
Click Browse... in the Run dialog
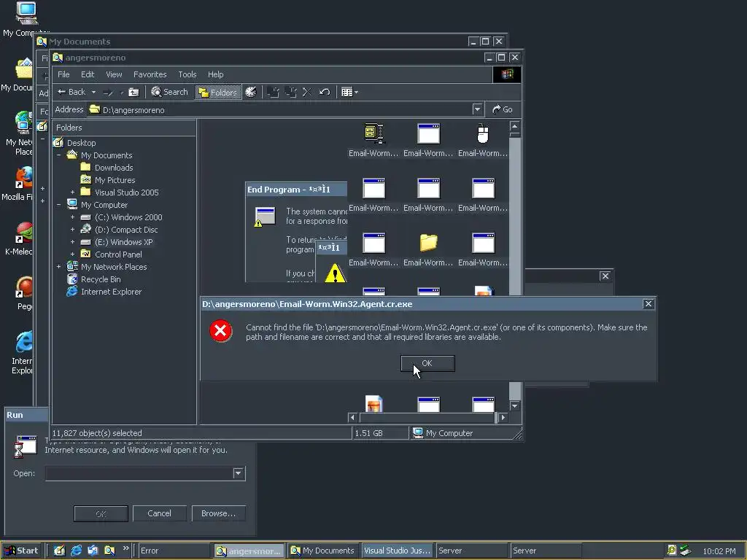tap(218, 513)
